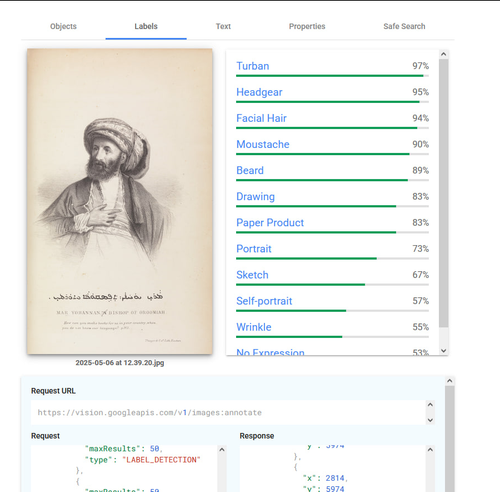Click the Turban 97% confidence bar

tap(332, 76)
